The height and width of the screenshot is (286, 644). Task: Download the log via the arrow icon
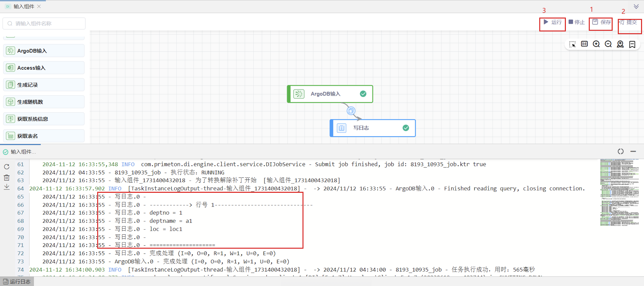(7, 187)
